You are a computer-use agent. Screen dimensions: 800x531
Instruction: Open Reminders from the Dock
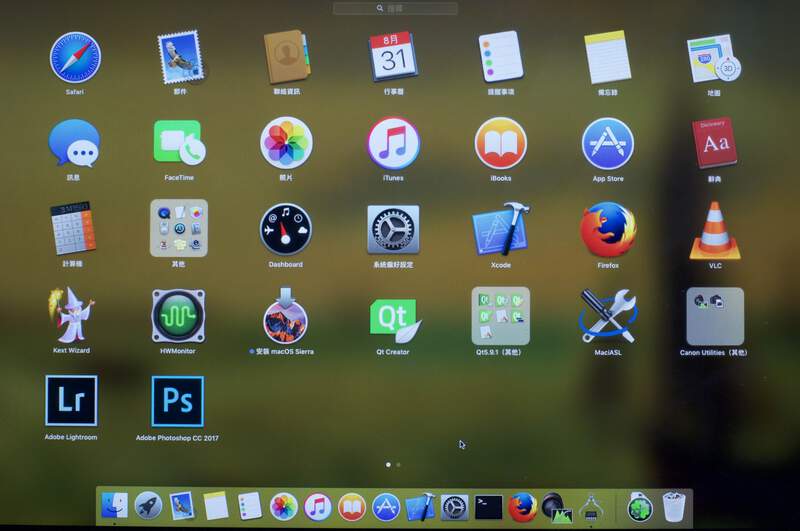(x=250, y=507)
